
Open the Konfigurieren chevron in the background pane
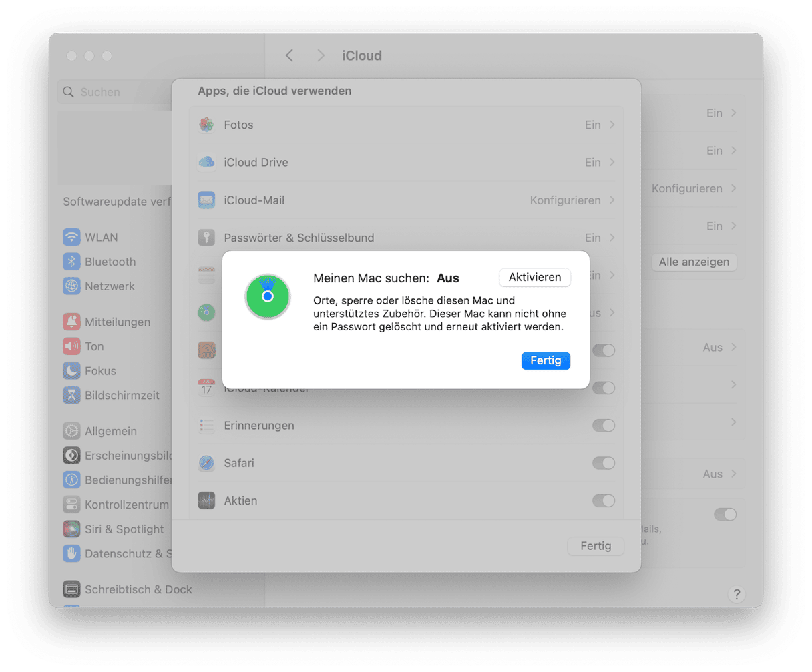pyautogui.click(x=733, y=188)
